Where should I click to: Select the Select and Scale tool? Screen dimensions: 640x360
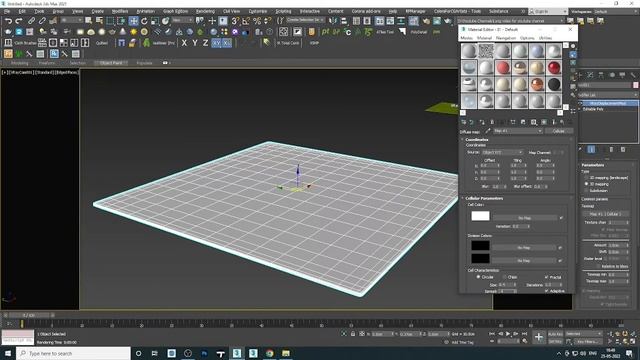[x=155, y=21]
